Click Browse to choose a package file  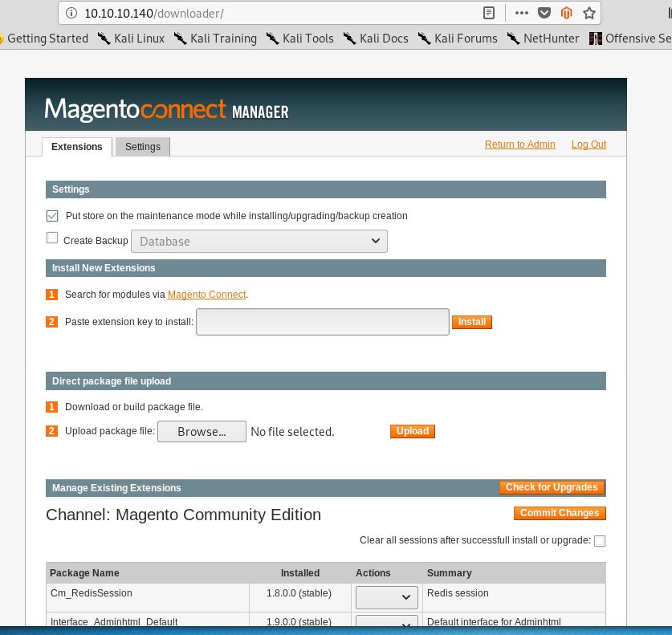click(202, 431)
